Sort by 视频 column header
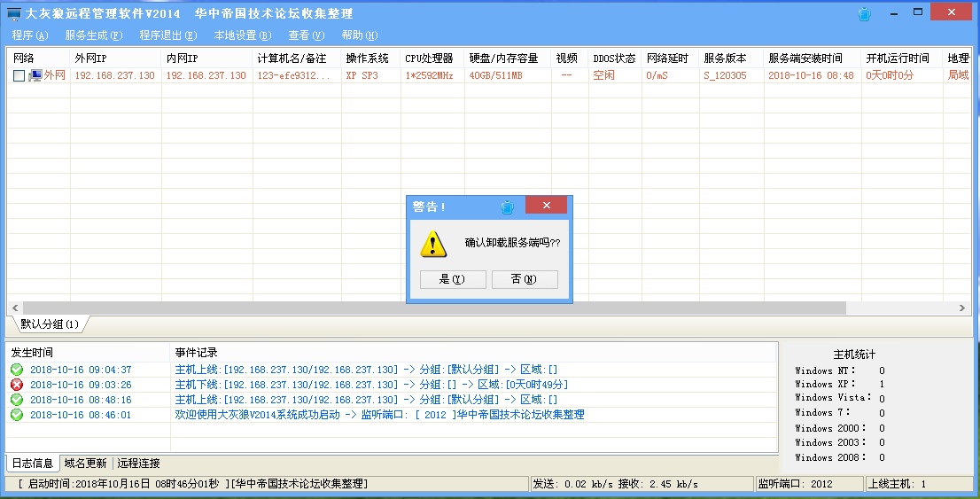Viewport: 980px width, 499px height. pyautogui.click(x=570, y=58)
